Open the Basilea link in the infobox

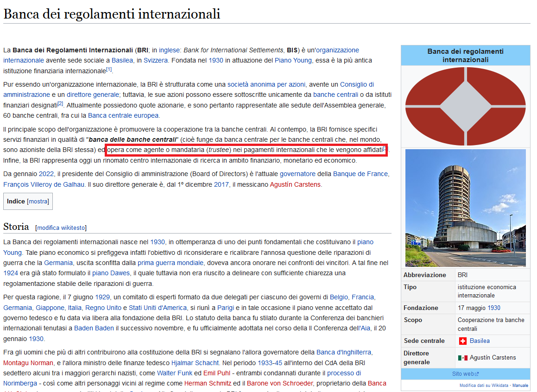(480, 341)
